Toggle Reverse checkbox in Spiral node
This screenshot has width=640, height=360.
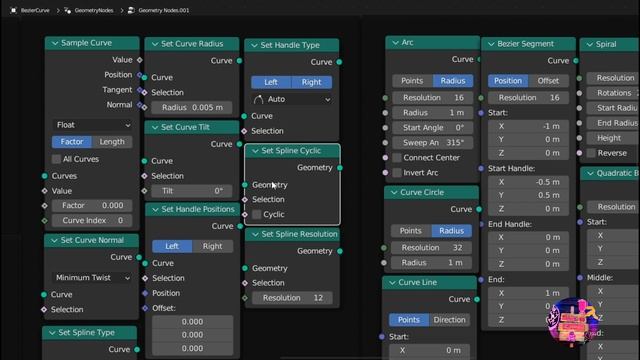(x=591, y=153)
